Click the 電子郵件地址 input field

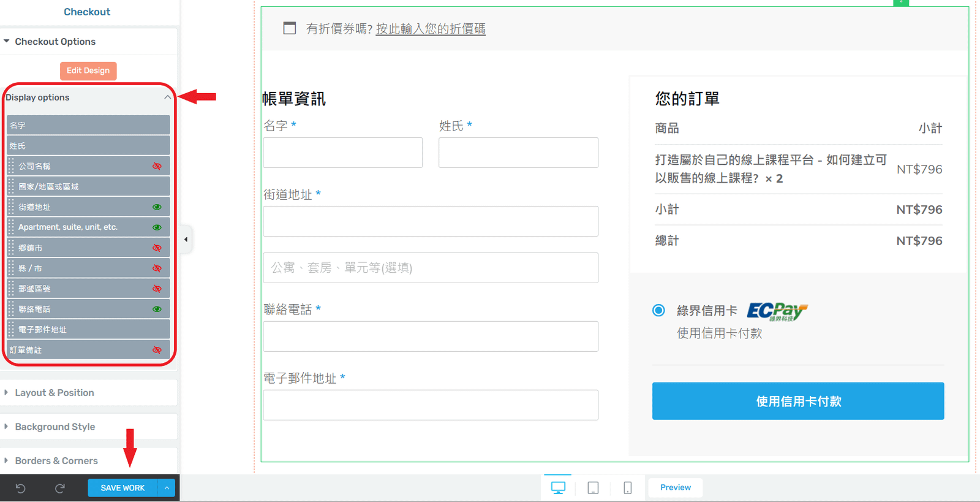(431, 405)
